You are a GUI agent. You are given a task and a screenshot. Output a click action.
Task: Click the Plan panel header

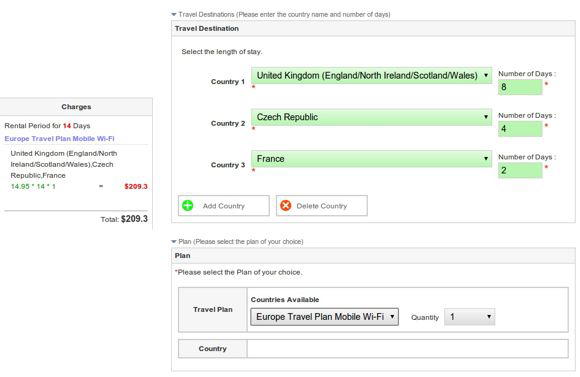point(373,256)
